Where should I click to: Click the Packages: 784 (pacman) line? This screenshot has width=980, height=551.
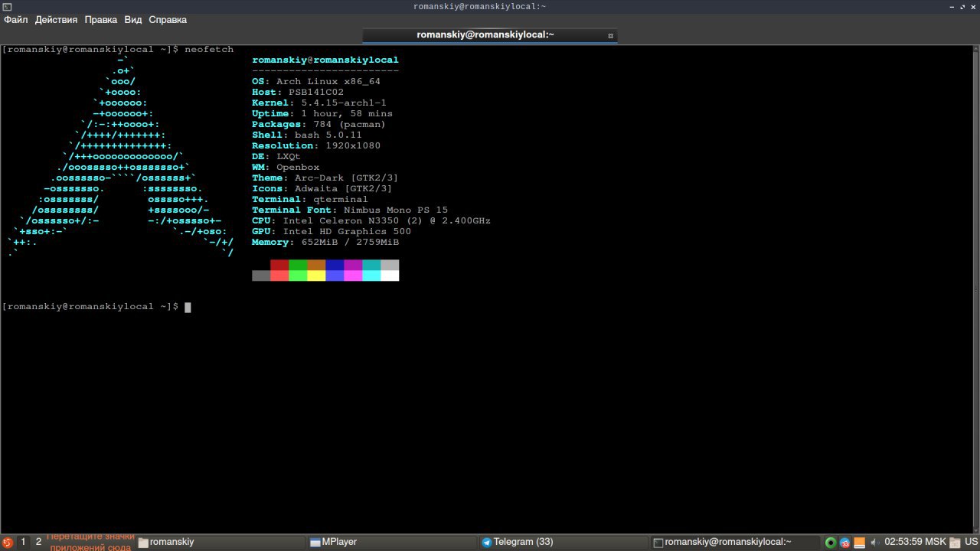(x=319, y=124)
